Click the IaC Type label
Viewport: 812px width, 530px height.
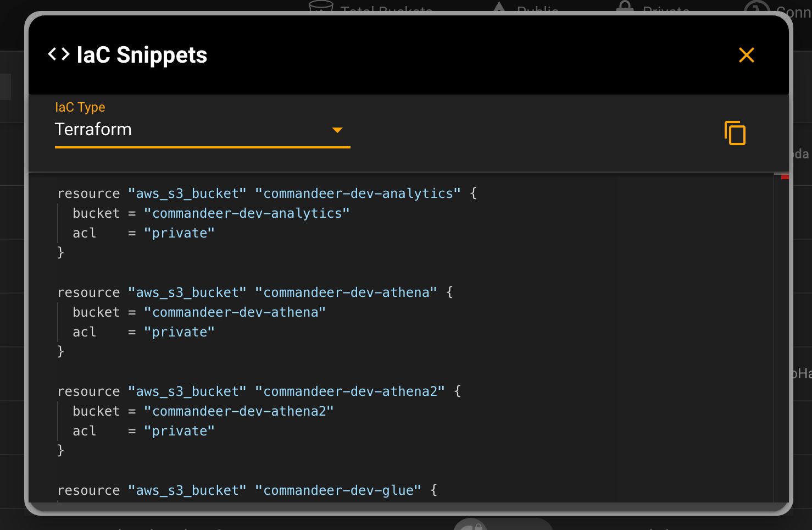pos(80,107)
